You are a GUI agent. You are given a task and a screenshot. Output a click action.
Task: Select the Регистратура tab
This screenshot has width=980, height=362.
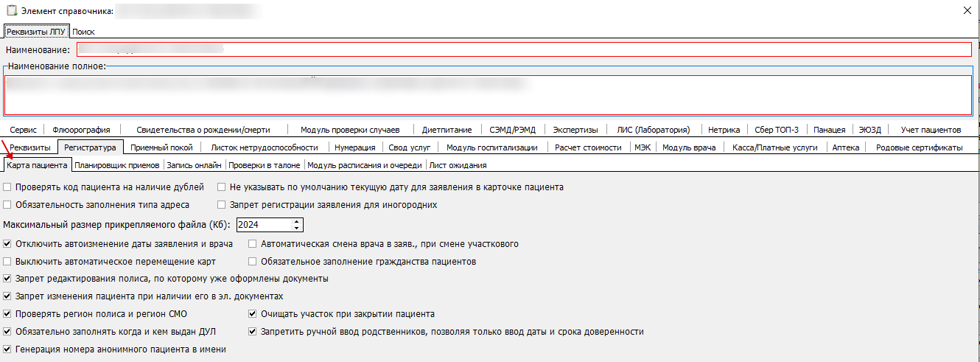click(x=90, y=147)
